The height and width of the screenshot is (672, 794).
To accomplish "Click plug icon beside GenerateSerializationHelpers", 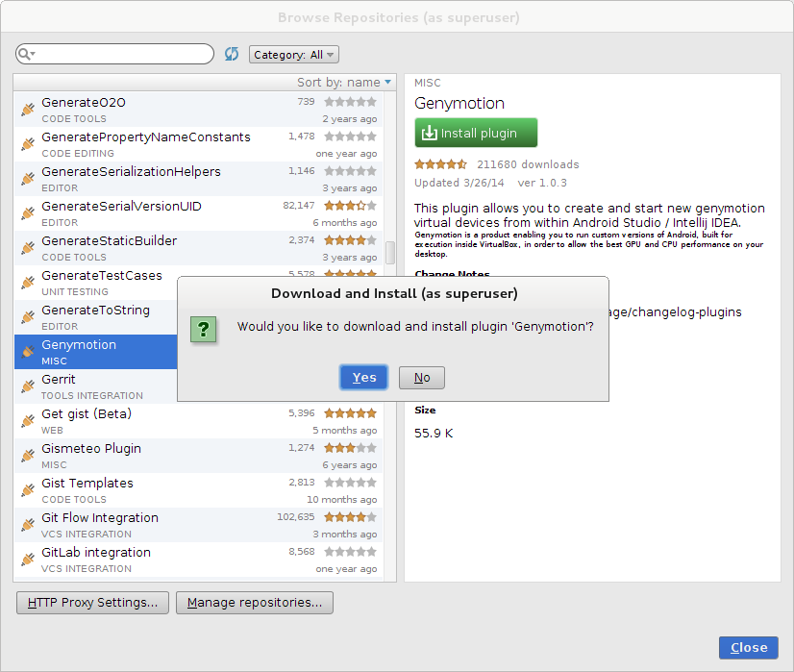I will point(28,179).
